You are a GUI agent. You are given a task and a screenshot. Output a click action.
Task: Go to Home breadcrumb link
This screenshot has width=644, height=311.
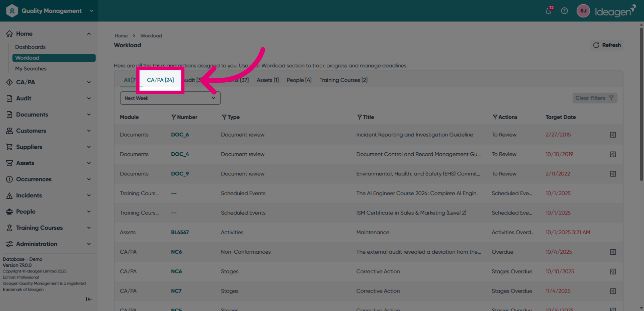pos(121,36)
